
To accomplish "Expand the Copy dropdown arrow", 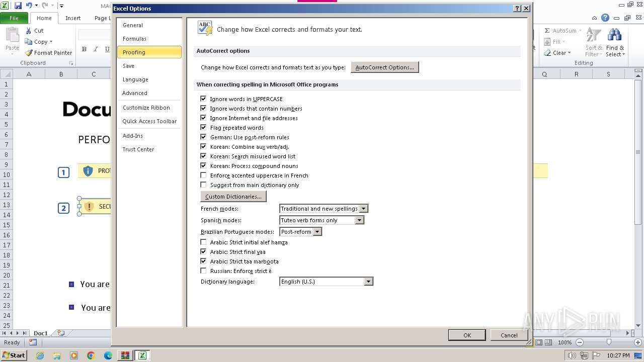I will click(51, 42).
